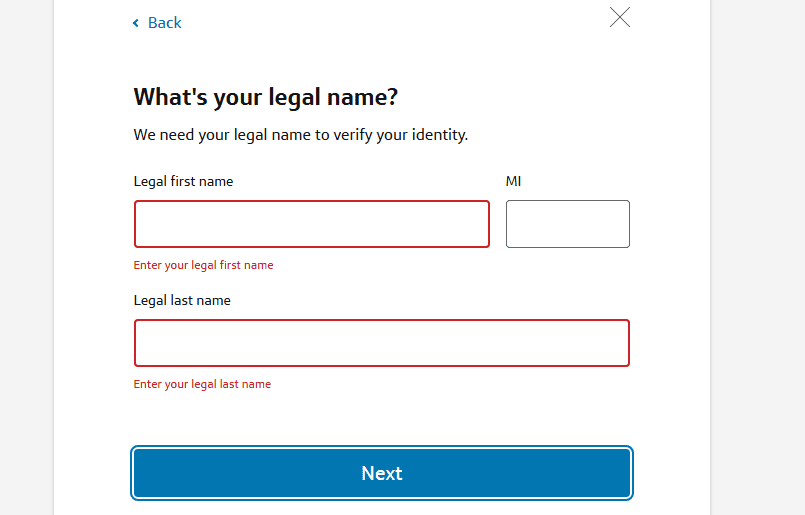Click the 'Legal first name' field label
The image size is (805, 515).
tap(183, 181)
